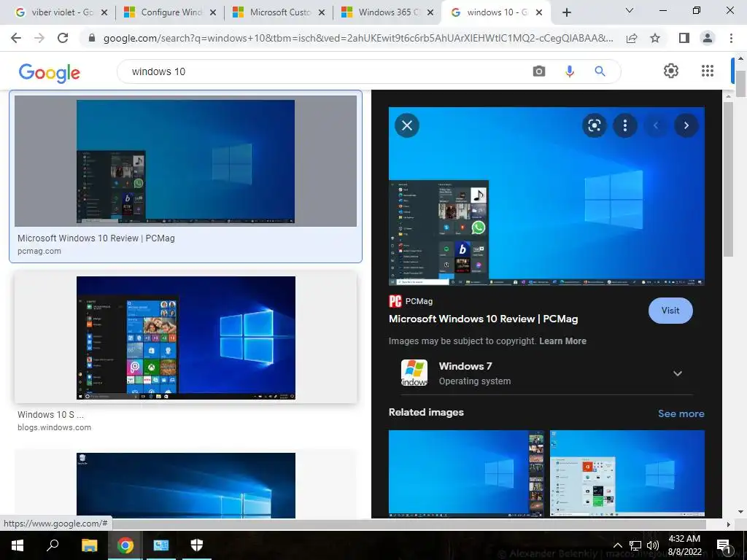Search inside image with Lens icon
This screenshot has width=747, height=560.
point(594,125)
